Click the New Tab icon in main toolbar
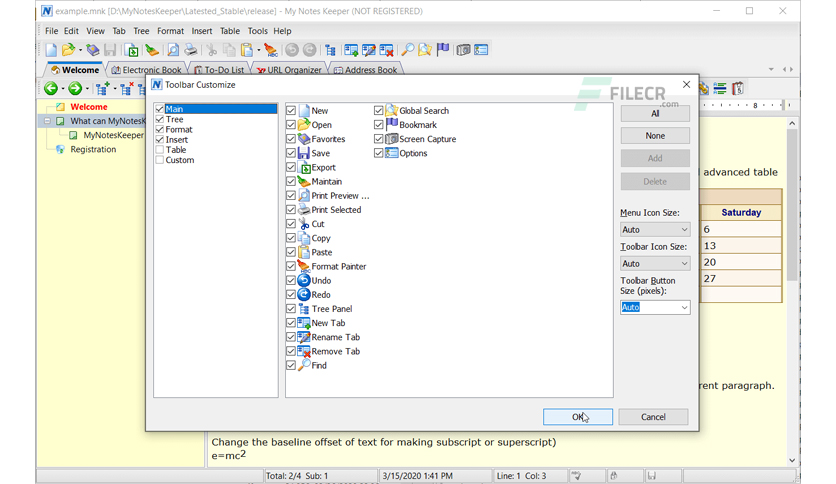 point(351,50)
